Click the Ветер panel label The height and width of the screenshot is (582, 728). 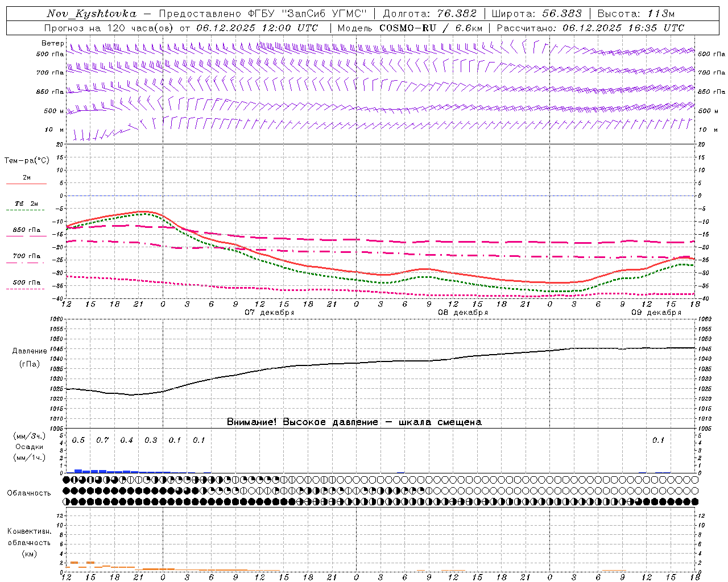[53, 43]
